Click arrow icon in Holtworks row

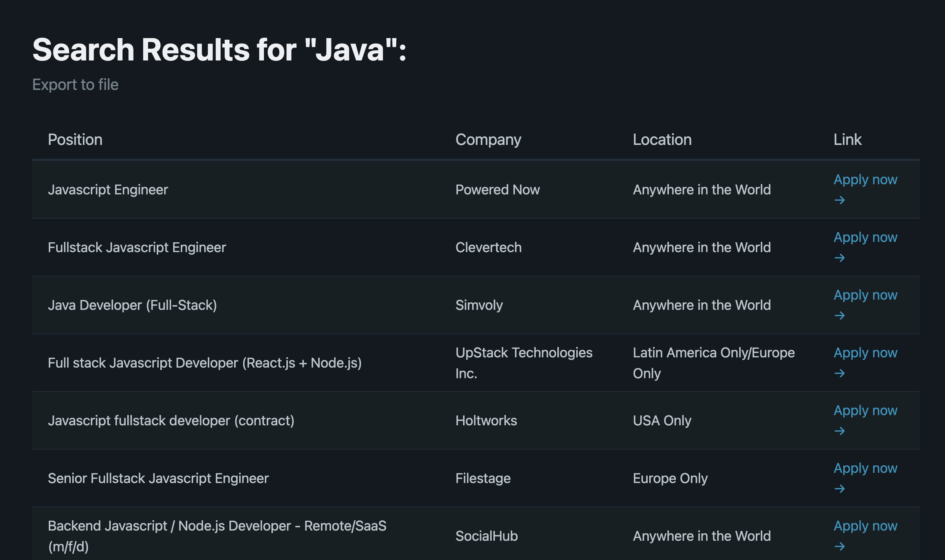(x=839, y=431)
